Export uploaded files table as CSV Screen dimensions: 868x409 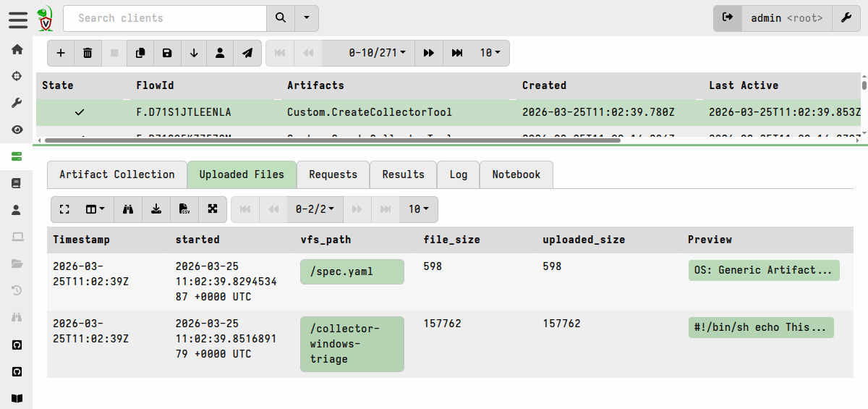(184, 209)
